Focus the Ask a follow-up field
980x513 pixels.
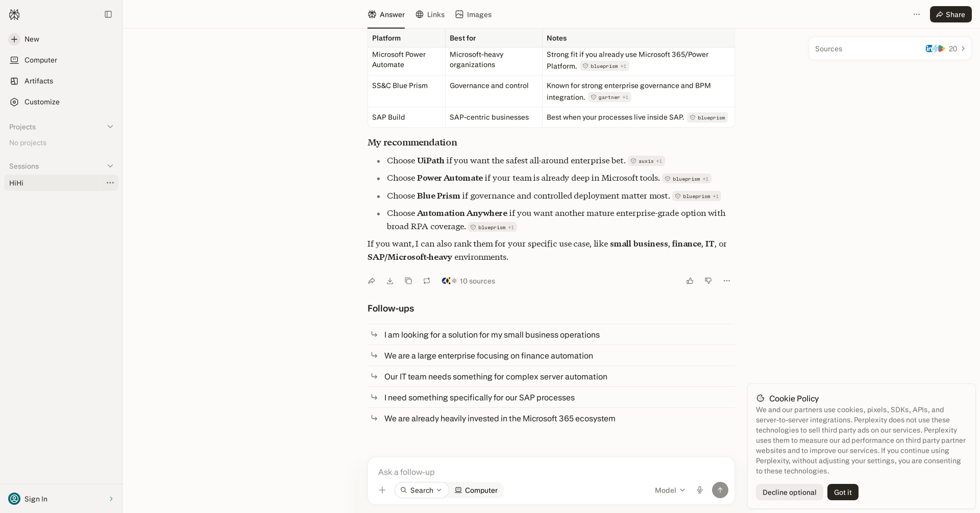pos(551,472)
